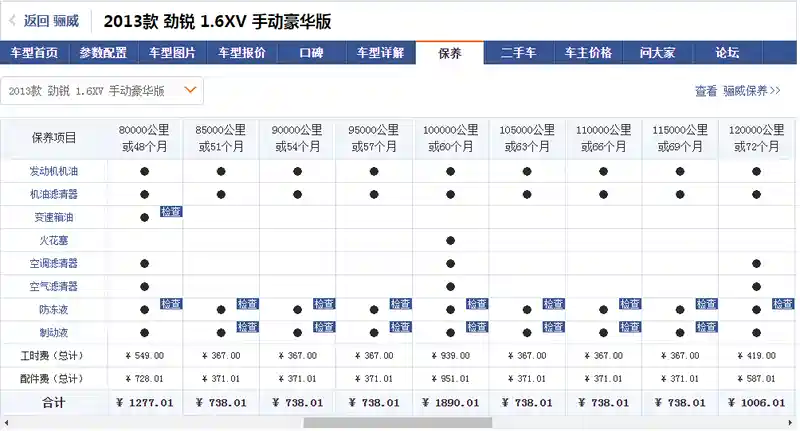Click the 检查 badge in 制动液 row at 110000公里
Viewport: 800px width, 431px height.
click(630, 327)
